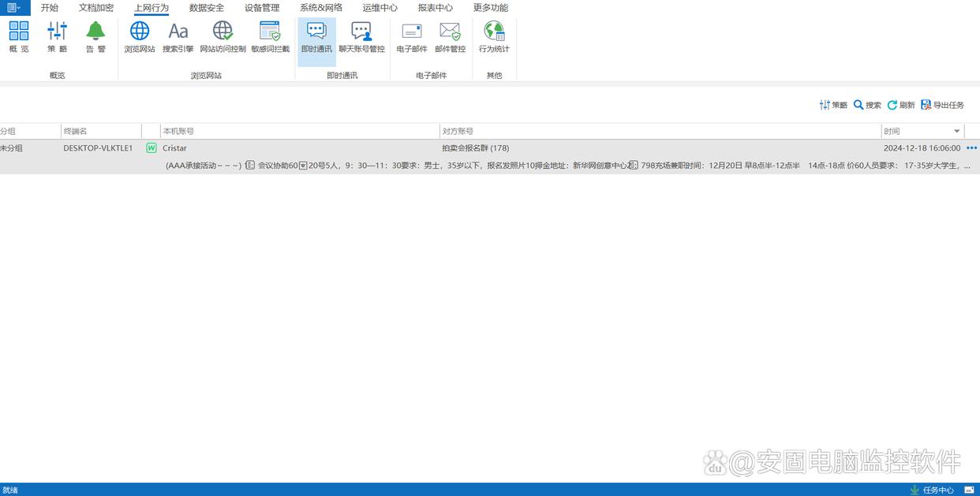This screenshot has width=980, height=496.
Task: Switch to the 设备管理 tab
Action: tap(262, 8)
